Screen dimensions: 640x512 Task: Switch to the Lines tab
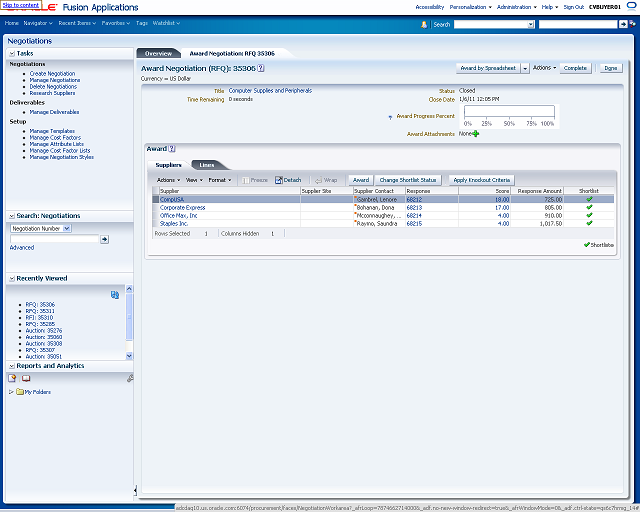pos(207,165)
